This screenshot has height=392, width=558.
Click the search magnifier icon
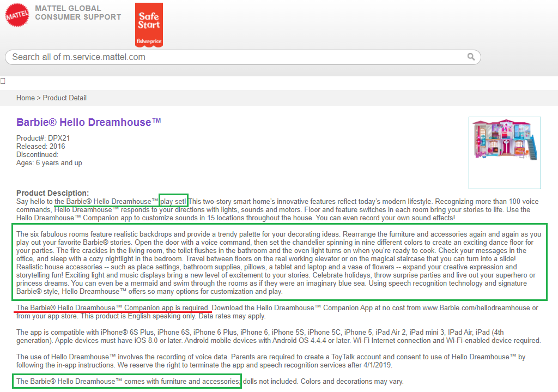[471, 57]
